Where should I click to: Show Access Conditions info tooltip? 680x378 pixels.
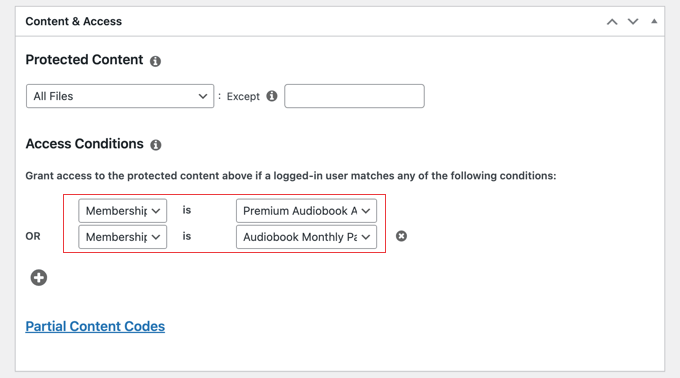pos(156,145)
